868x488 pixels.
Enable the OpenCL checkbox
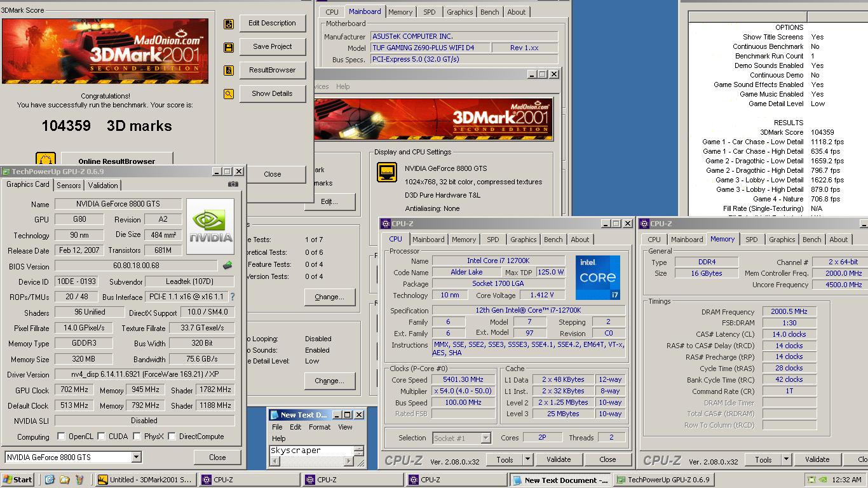[x=61, y=437]
